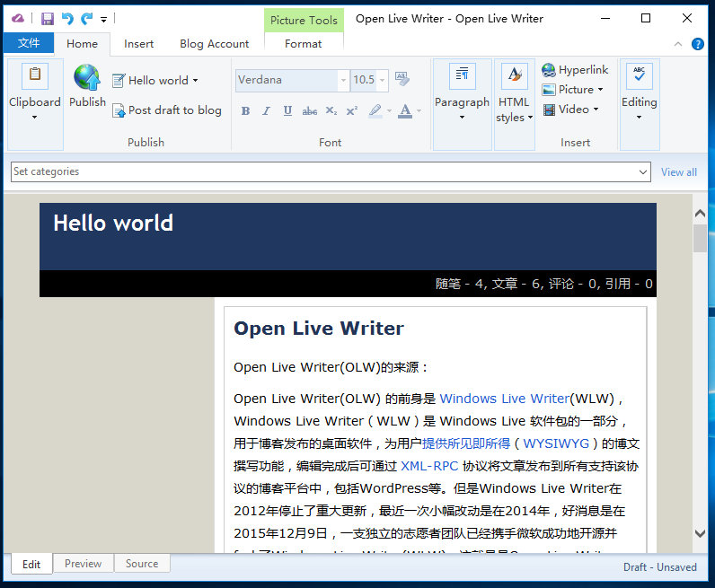Open the quick access toolbar customize arrow
The width and height of the screenshot is (715, 588).
(104, 20)
